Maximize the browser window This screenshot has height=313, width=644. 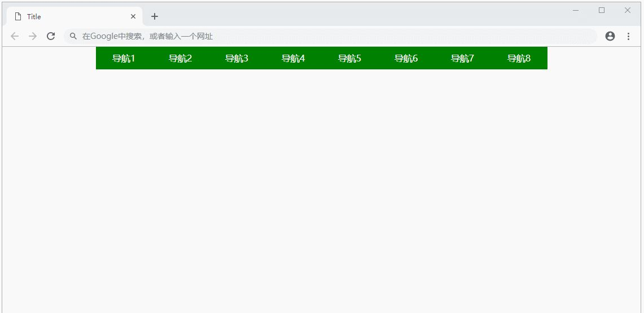click(602, 10)
